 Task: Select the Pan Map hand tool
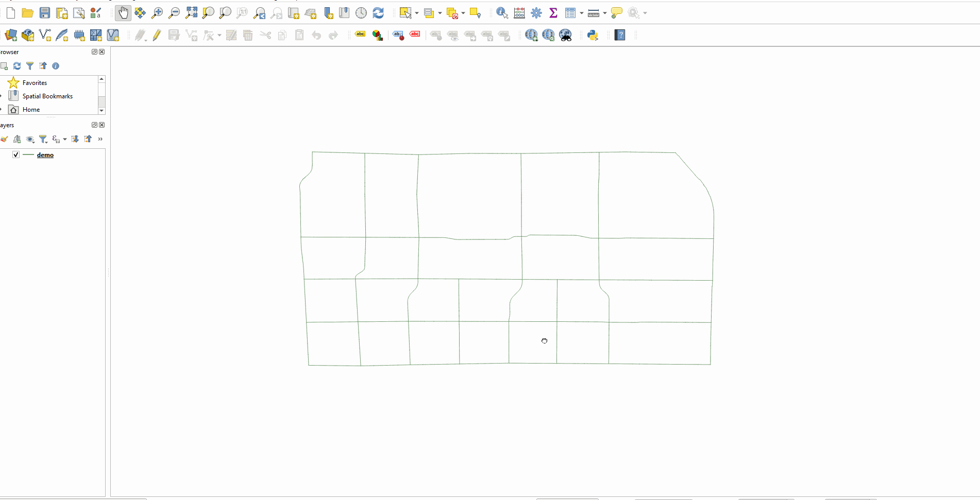pyautogui.click(x=123, y=13)
